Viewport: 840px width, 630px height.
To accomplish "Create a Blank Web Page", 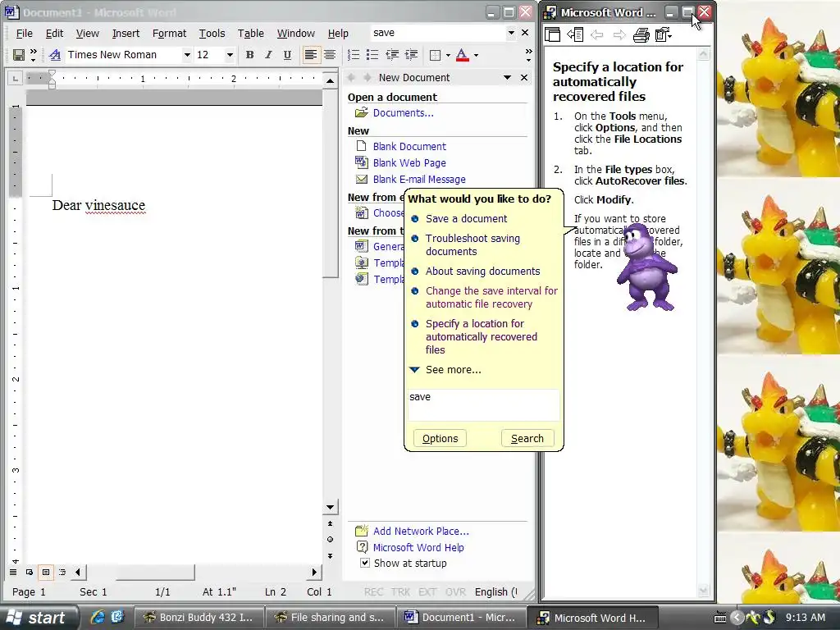I will click(409, 163).
